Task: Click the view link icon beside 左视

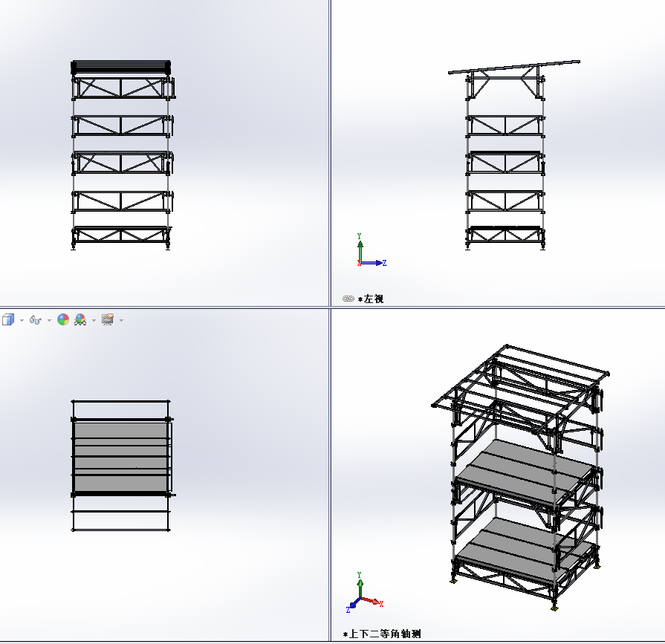Action: click(x=348, y=299)
